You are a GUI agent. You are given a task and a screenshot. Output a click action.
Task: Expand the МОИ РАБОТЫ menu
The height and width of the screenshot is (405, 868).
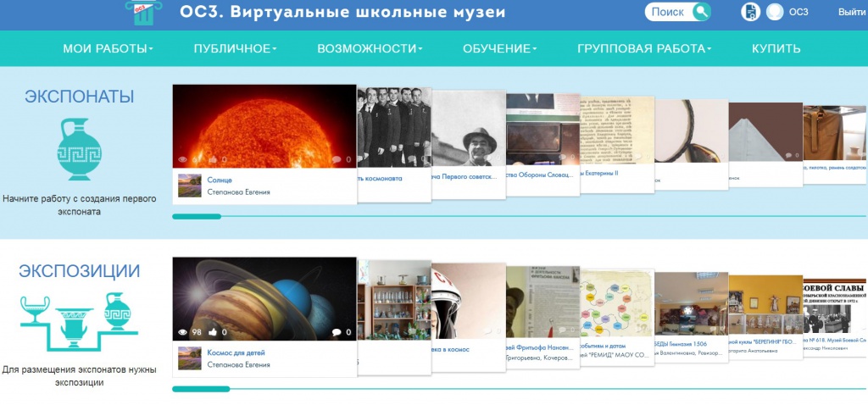(108, 48)
